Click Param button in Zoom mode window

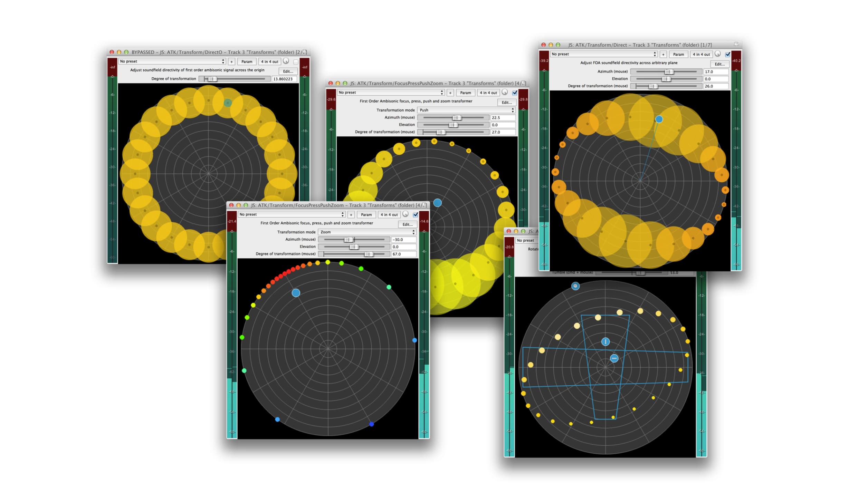pos(366,215)
